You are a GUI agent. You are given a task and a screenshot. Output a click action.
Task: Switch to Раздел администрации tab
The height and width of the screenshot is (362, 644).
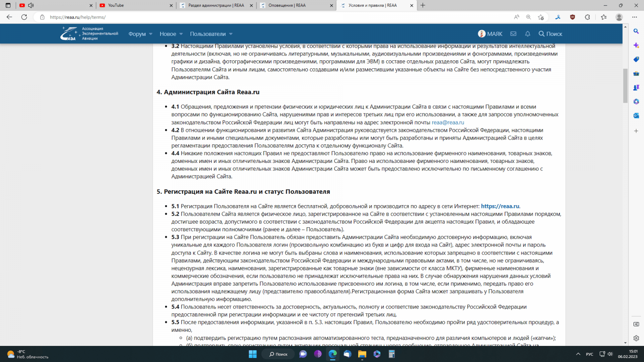pyautogui.click(x=216, y=5)
